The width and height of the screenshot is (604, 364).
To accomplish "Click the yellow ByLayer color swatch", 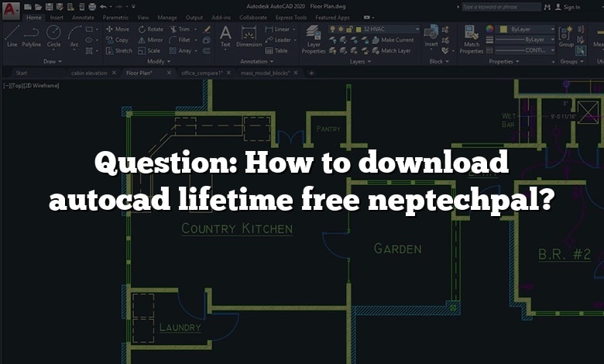I will click(x=503, y=29).
